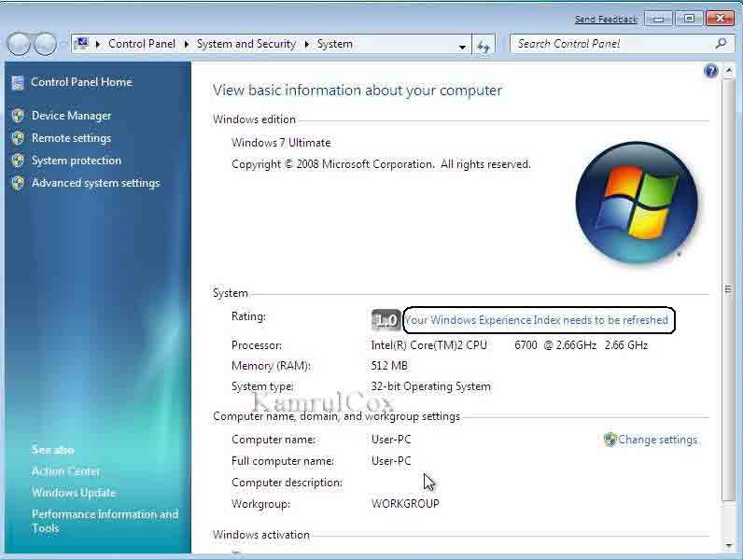Screen dimensions: 743x560
Task: Open Device Manager
Action: [x=71, y=116]
